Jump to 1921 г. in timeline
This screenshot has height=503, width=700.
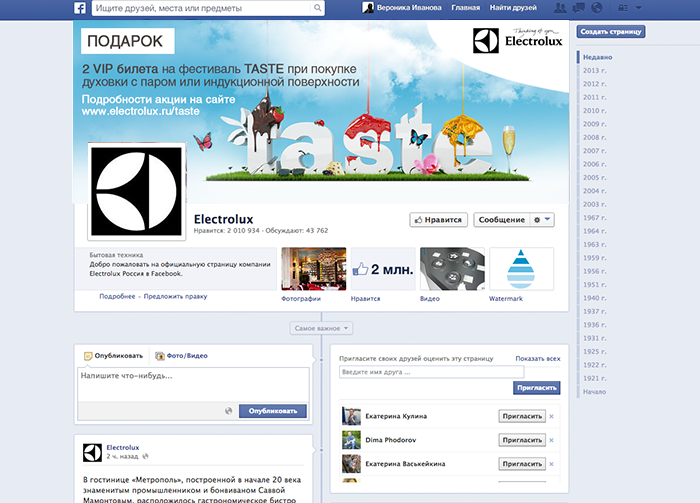click(594, 378)
